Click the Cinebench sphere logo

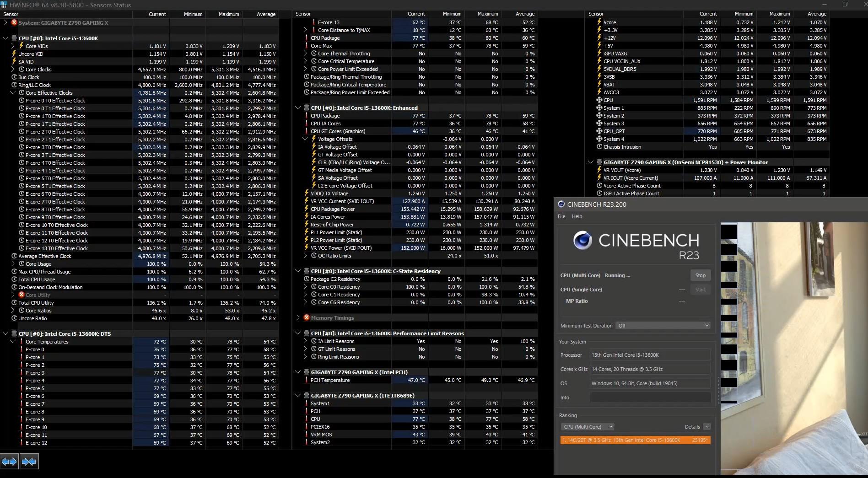click(582, 241)
